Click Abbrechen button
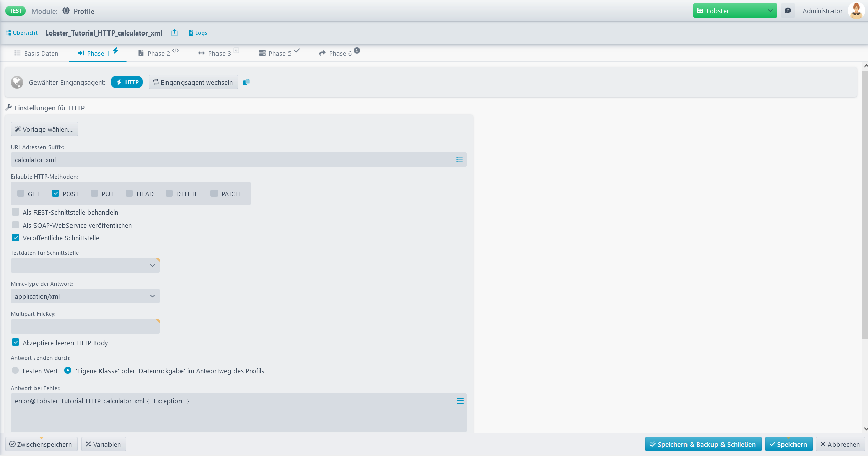This screenshot has width=868, height=456. click(x=840, y=444)
